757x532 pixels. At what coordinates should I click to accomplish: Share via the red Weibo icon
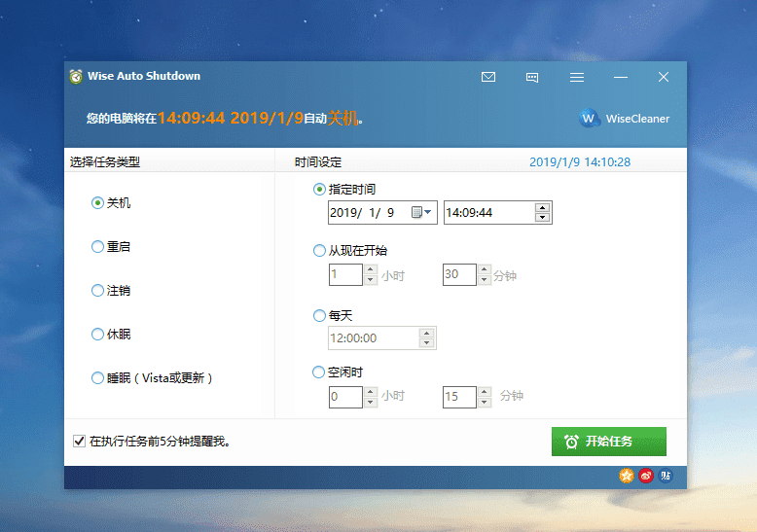click(x=646, y=476)
